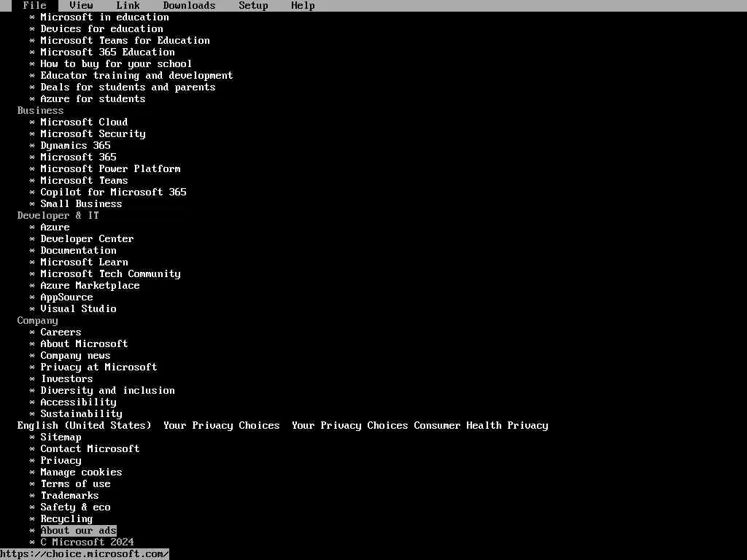Go to Microsoft Tech Community
The width and height of the screenshot is (747, 560).
point(111,274)
